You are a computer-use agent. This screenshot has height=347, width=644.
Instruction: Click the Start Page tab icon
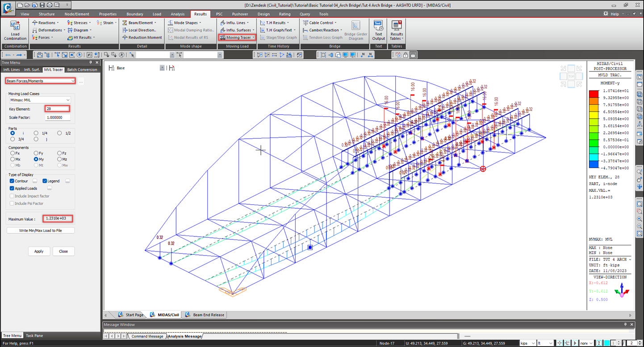[x=121, y=315]
